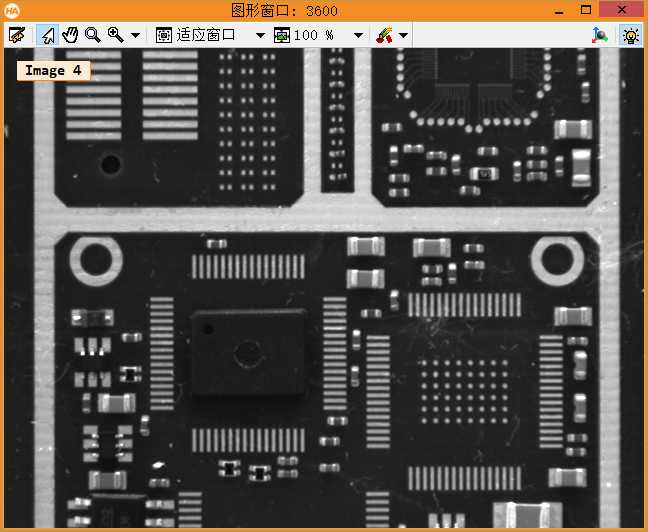This screenshot has width=648, height=532.
Task: Open the 100 % zoom dropdown arrow
Action: pyautogui.click(x=359, y=36)
